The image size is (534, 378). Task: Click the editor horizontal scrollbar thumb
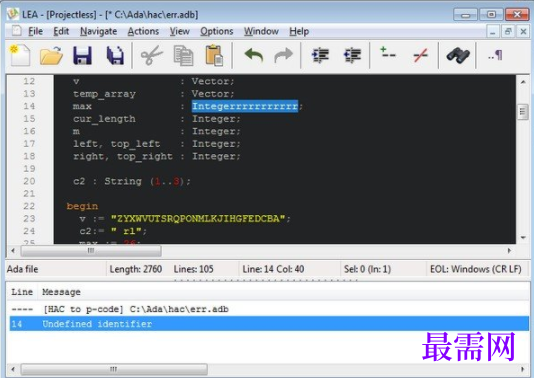tap(91, 251)
